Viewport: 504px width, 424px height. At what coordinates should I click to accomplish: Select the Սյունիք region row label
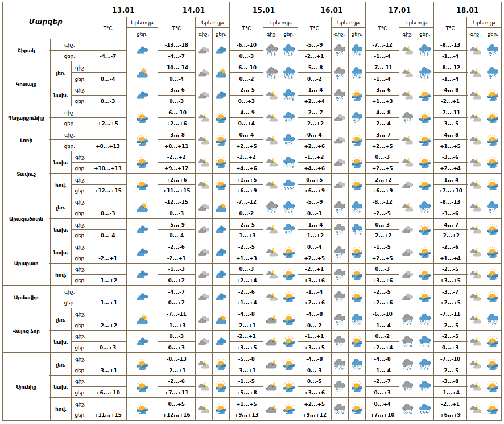[26, 387]
